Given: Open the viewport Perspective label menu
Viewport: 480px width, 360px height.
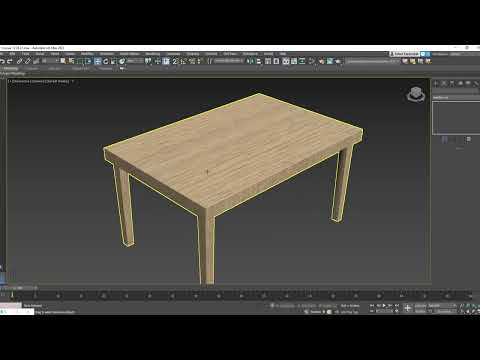Looking at the screenshot, I should pyautogui.click(x=19, y=81).
